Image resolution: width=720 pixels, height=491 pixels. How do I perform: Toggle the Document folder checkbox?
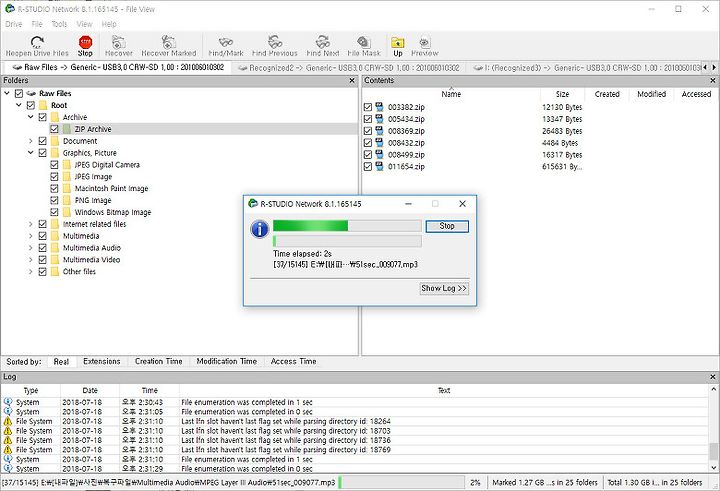click(x=43, y=141)
